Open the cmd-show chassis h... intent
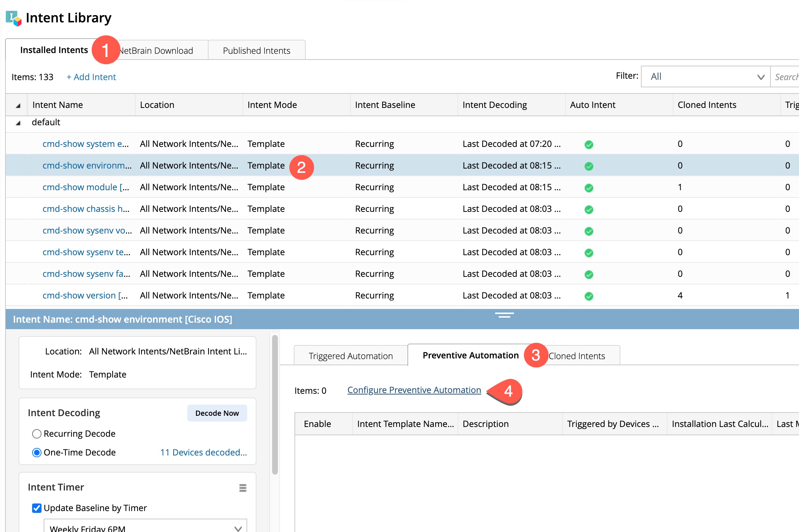This screenshot has width=799, height=532. pyautogui.click(x=86, y=209)
